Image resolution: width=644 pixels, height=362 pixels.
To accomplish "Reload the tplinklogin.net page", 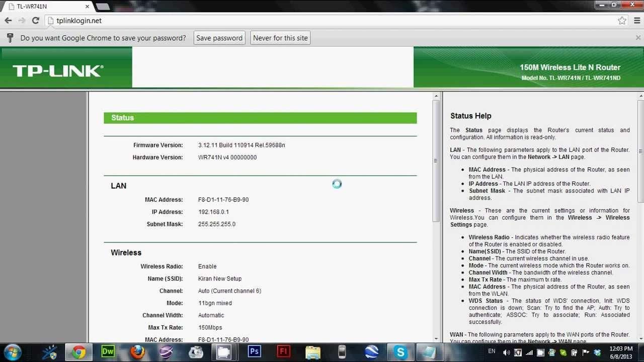I will coord(35,21).
